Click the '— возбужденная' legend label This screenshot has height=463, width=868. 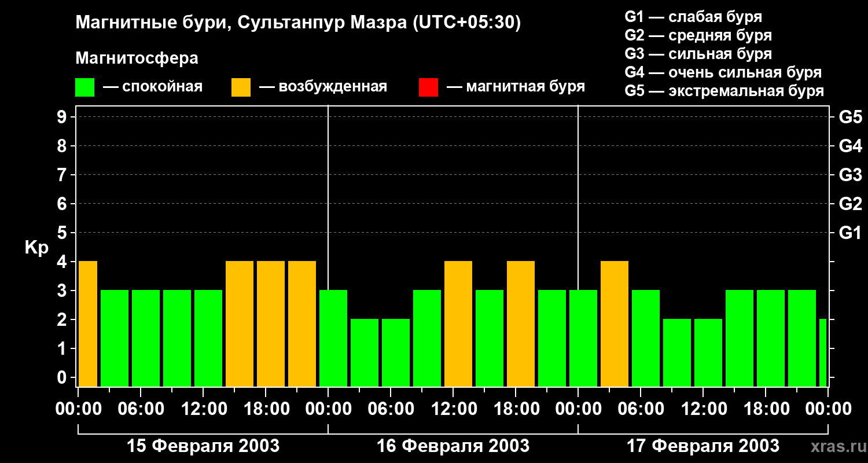(x=323, y=87)
